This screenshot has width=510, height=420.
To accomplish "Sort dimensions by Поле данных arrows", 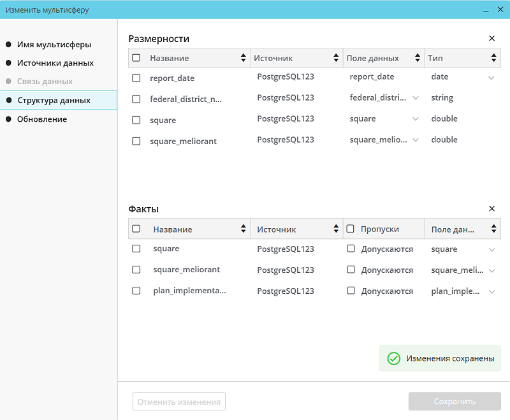I will tap(418, 58).
